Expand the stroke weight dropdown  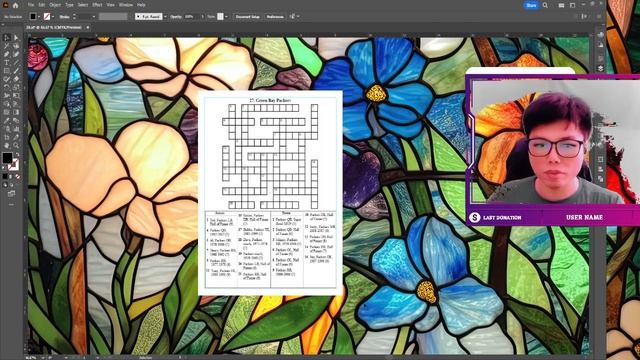(x=93, y=17)
